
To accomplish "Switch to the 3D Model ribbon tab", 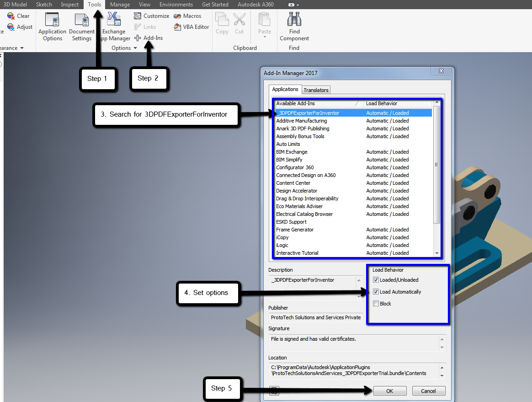I will click(15, 5).
